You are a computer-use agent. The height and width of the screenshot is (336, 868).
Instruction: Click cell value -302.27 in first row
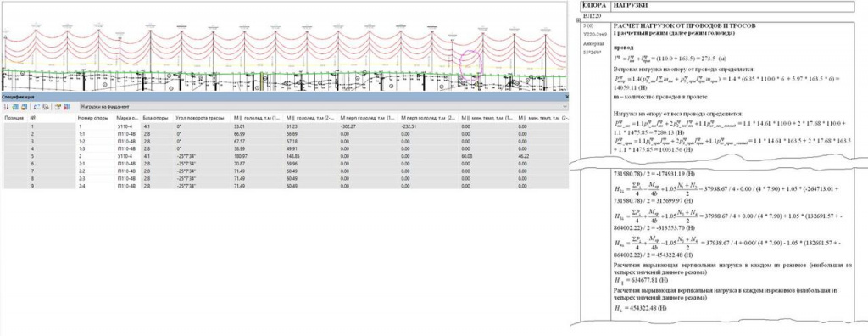click(x=347, y=126)
